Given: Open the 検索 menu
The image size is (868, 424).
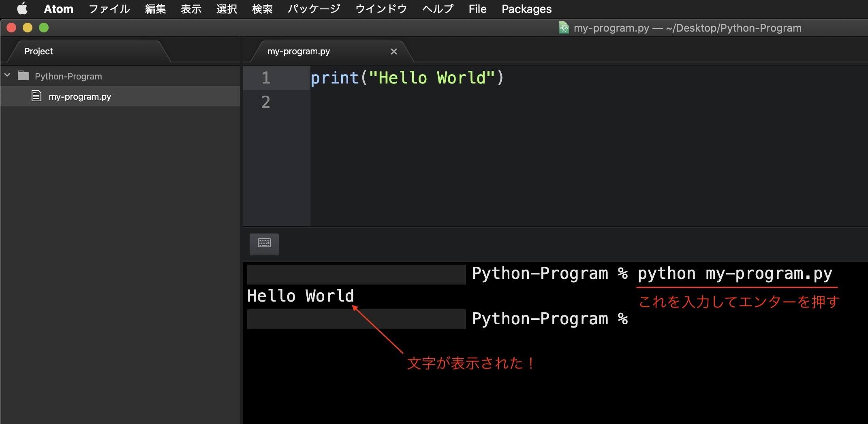Looking at the screenshot, I should (262, 9).
